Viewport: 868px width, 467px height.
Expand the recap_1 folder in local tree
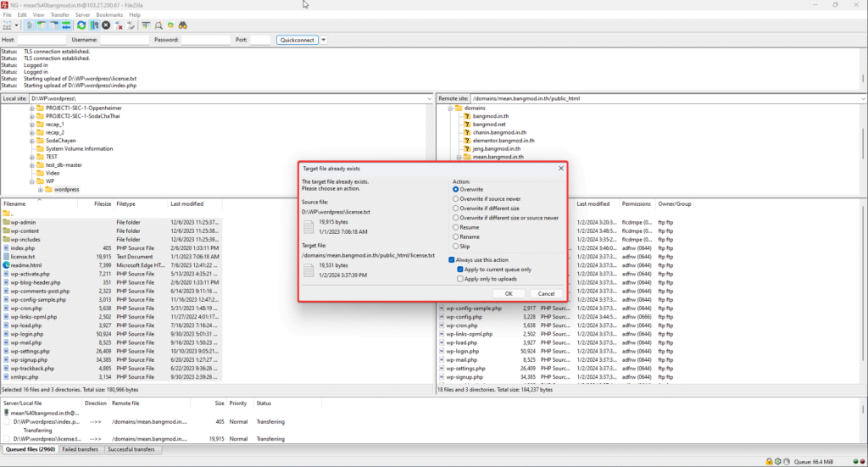pyautogui.click(x=32, y=125)
